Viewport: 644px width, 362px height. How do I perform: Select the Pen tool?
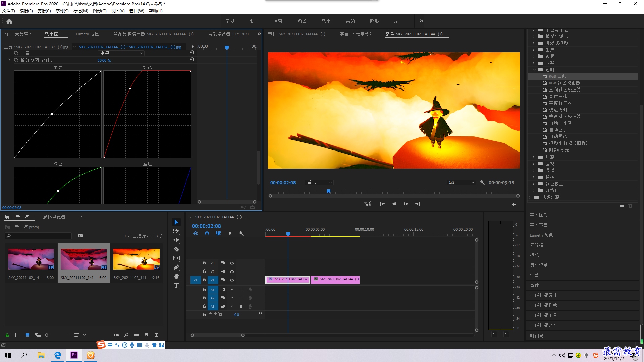pyautogui.click(x=176, y=267)
